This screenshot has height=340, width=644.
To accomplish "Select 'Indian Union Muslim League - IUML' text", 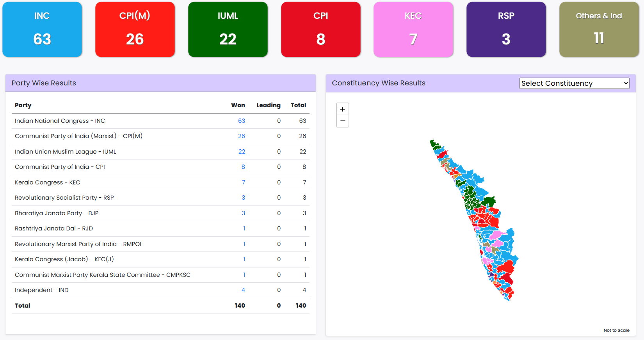I will [x=66, y=152].
